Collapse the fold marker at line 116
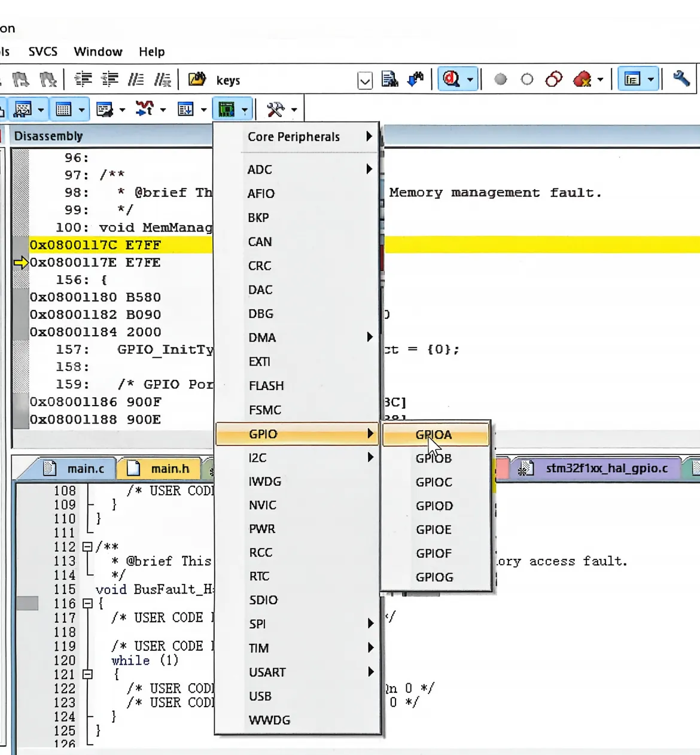The image size is (700, 755). (87, 604)
